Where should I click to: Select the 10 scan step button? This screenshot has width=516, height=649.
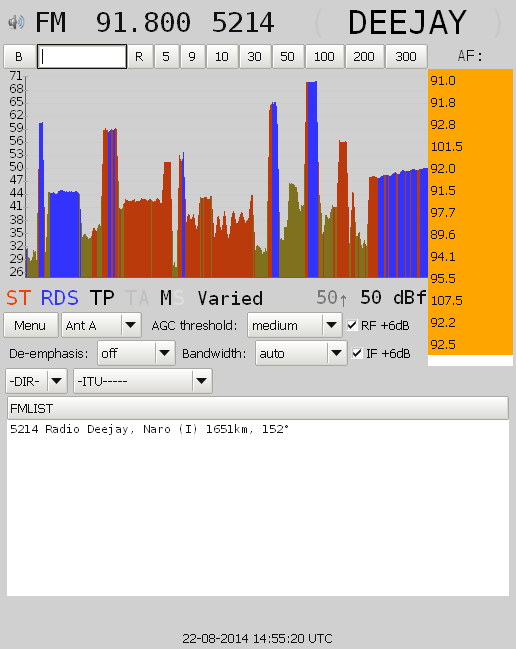tap(222, 56)
